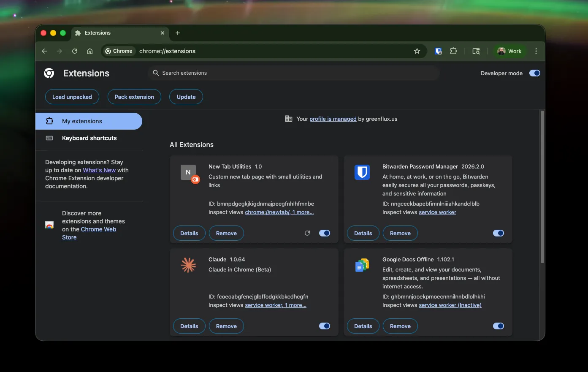Image resolution: width=588 pixels, height=372 pixels.
Task: Disable the Google Docs Offline extension
Action: tap(498, 326)
